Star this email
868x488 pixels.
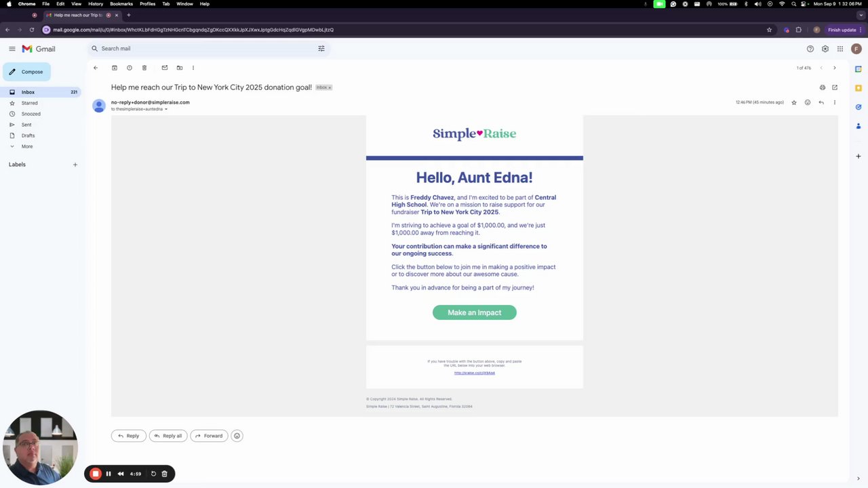[x=794, y=102]
